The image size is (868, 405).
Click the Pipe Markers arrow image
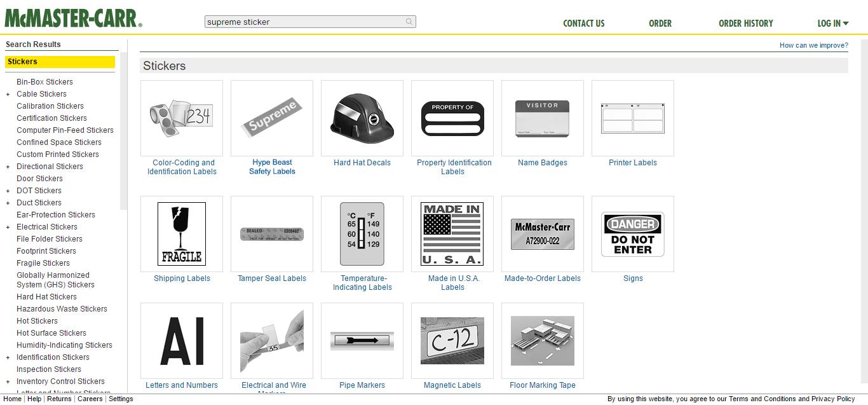click(362, 340)
